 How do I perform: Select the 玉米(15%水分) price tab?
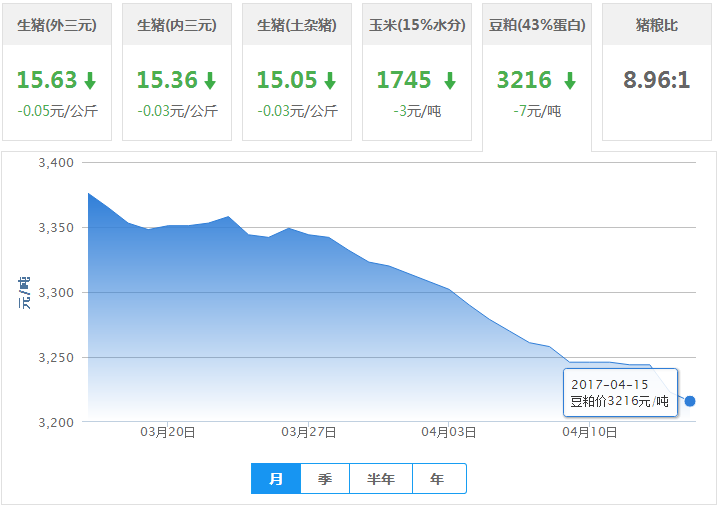pyautogui.click(x=417, y=72)
